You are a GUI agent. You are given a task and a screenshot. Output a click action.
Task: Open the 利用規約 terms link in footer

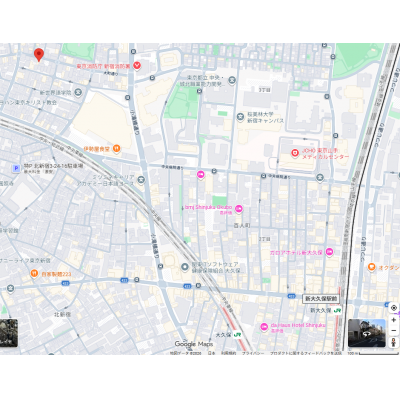coord(229,353)
